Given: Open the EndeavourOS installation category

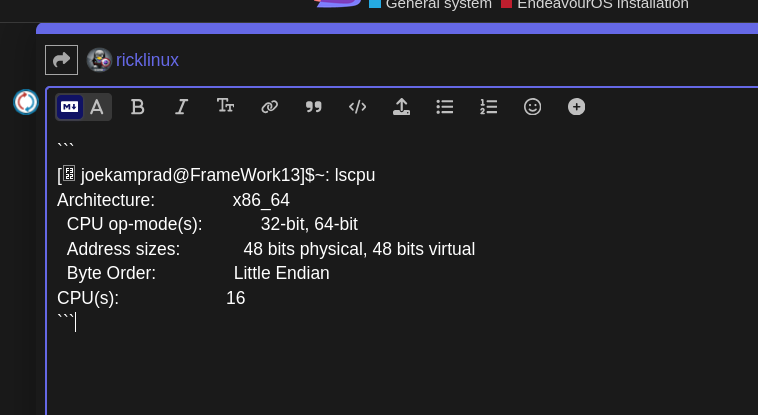Looking at the screenshot, I should click(x=602, y=5).
